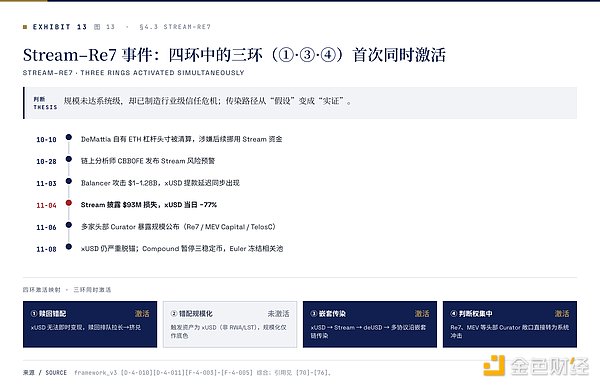Click the "§4.3 STREAM-RE7" section reference
Viewport: 600px width, 387px height.
(175, 27)
